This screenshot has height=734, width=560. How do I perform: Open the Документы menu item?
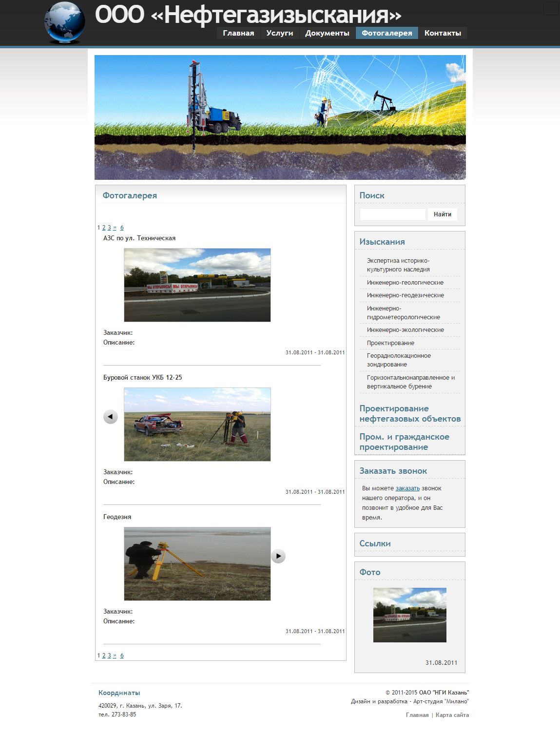(327, 33)
